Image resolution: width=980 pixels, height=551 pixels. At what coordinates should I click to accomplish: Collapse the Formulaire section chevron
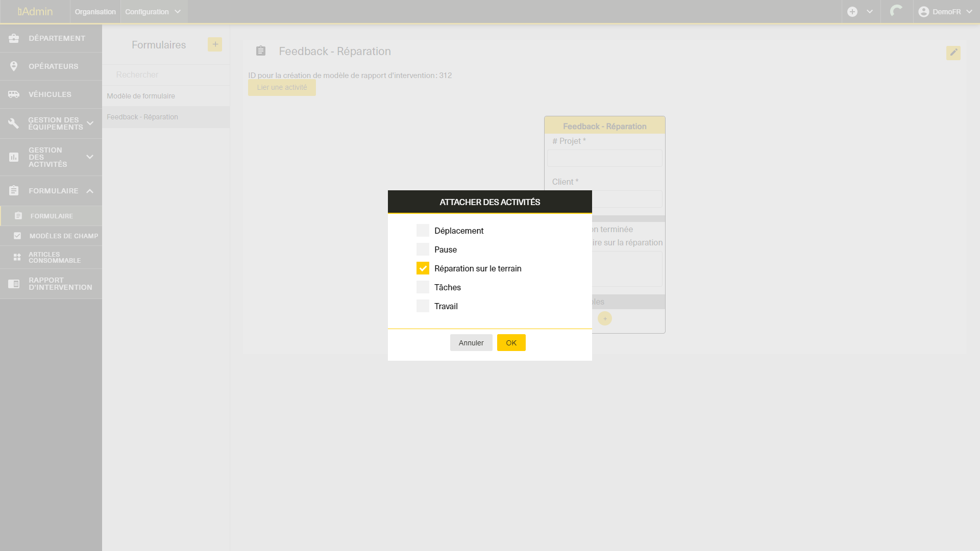click(90, 191)
